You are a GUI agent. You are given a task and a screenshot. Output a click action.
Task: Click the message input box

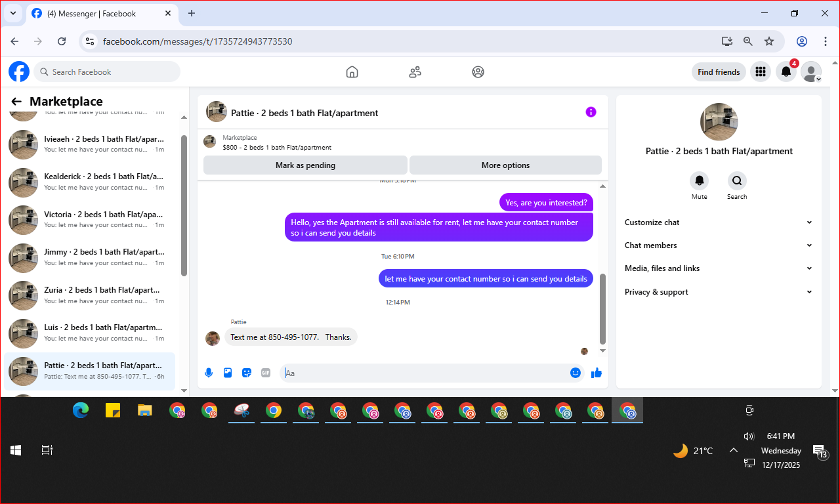click(x=433, y=373)
